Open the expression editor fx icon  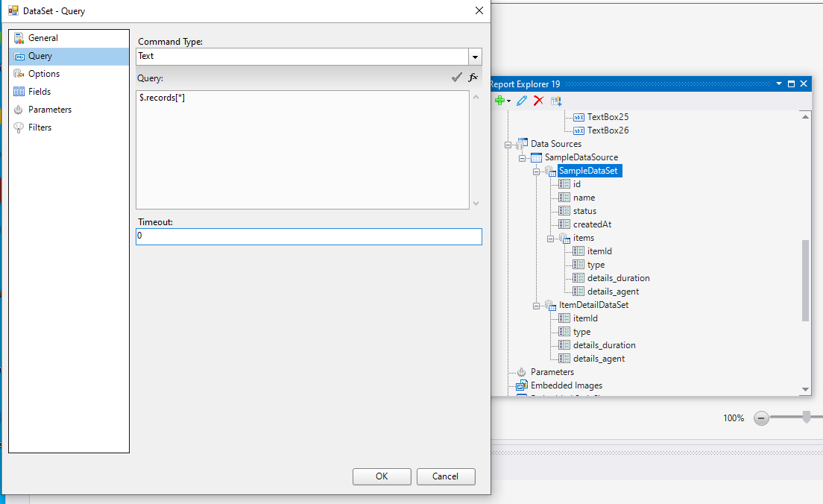(x=473, y=78)
